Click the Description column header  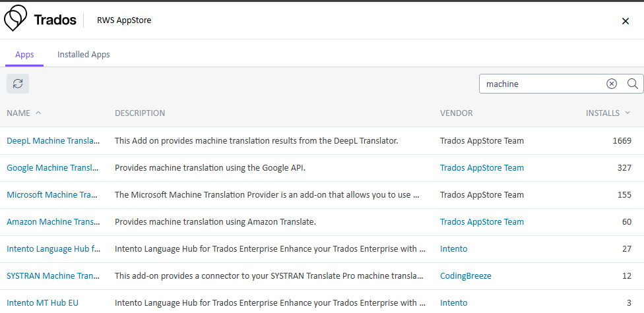point(140,113)
